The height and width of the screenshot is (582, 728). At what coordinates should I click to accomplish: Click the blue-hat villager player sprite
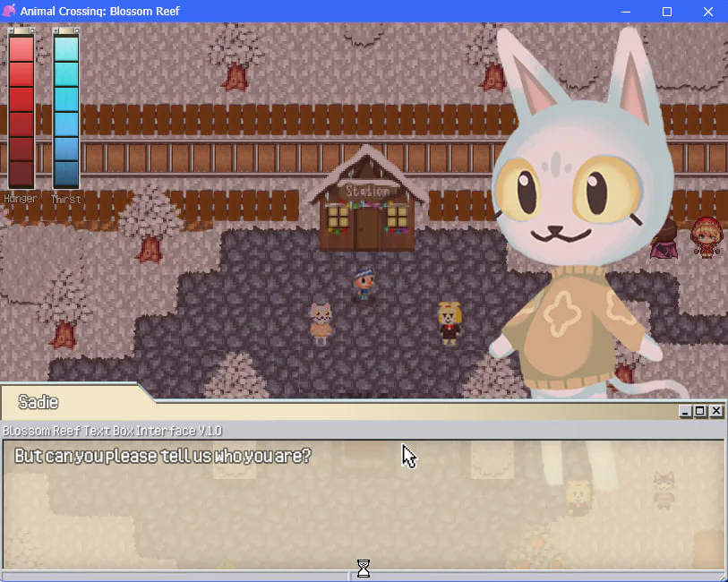tap(364, 283)
